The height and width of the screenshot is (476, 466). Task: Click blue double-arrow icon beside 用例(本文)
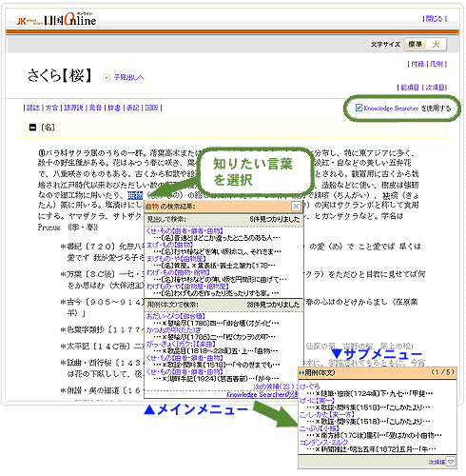[301, 372]
